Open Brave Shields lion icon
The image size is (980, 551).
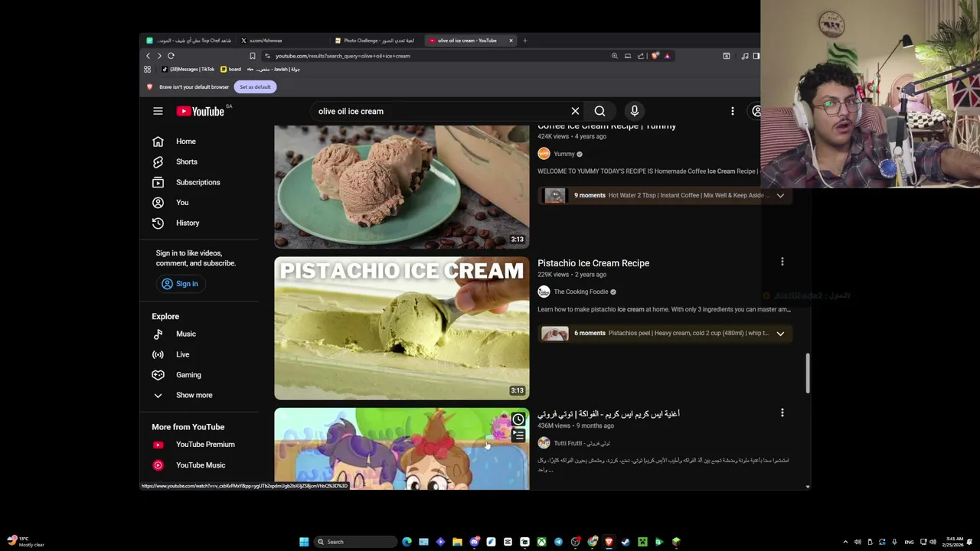tap(655, 56)
